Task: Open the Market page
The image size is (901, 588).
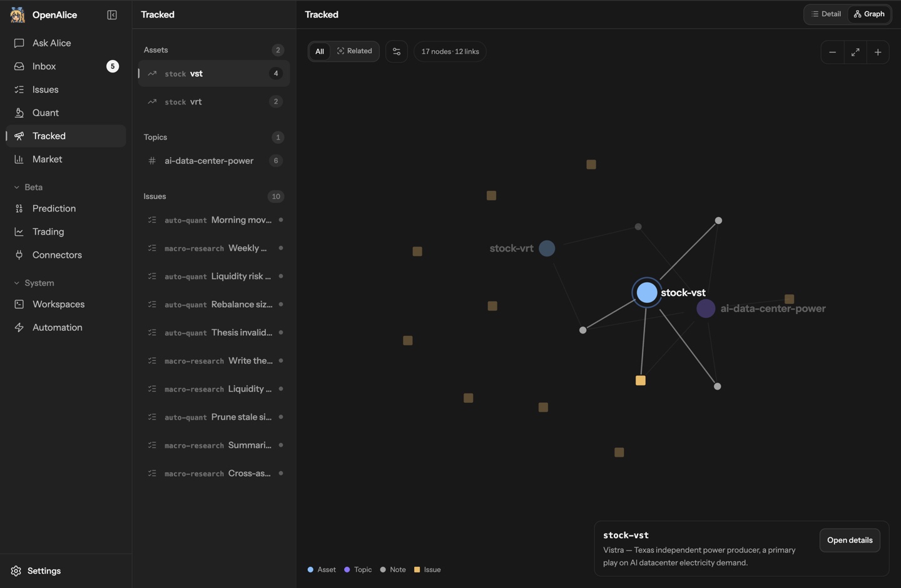Action: click(x=66, y=160)
